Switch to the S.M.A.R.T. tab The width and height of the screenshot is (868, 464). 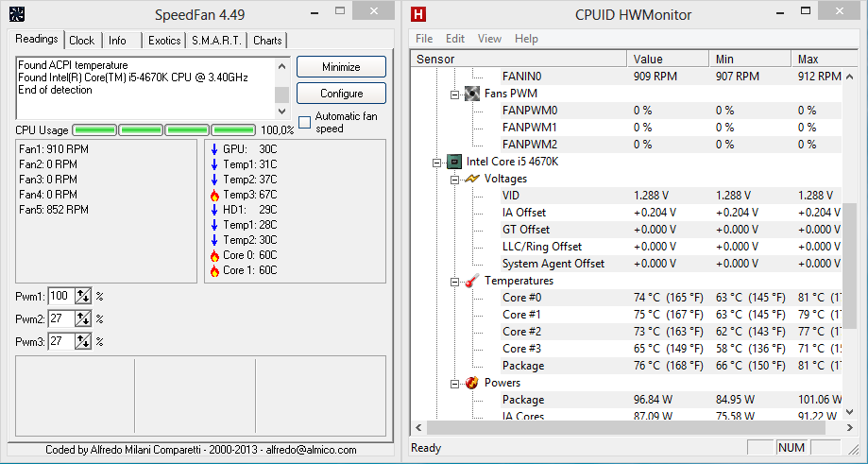pyautogui.click(x=216, y=41)
